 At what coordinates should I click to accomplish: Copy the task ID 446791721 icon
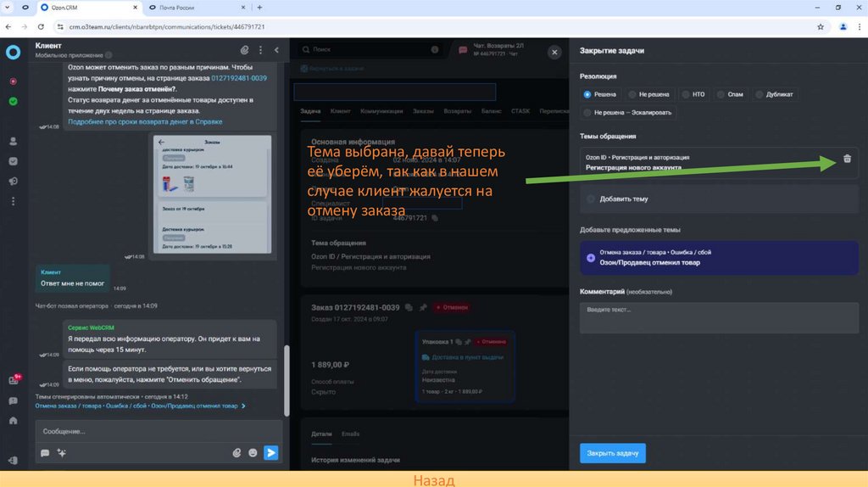(x=435, y=218)
